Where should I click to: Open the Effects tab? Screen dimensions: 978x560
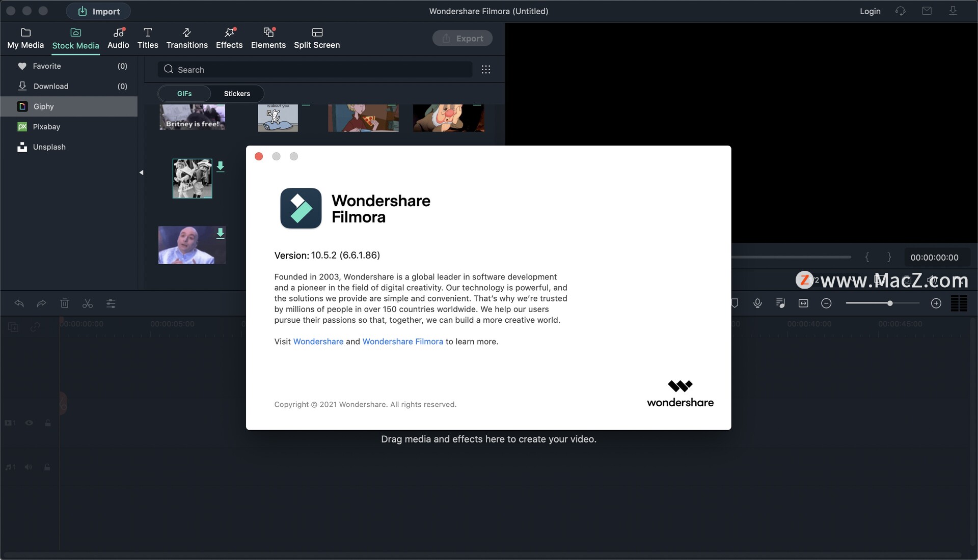coord(229,39)
